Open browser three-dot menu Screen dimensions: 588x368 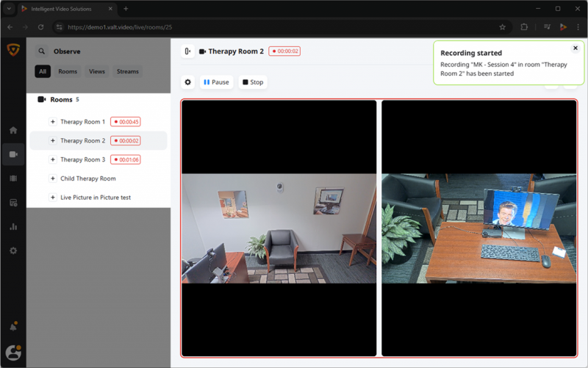[578, 27]
